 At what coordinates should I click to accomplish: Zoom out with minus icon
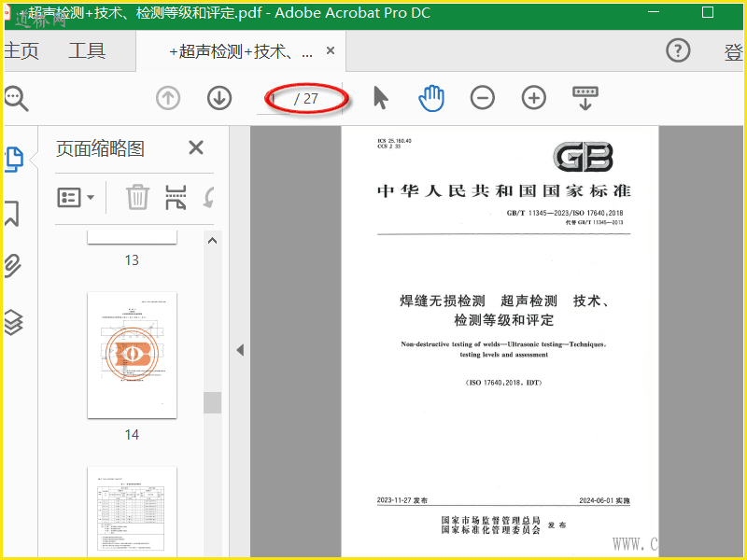click(483, 98)
